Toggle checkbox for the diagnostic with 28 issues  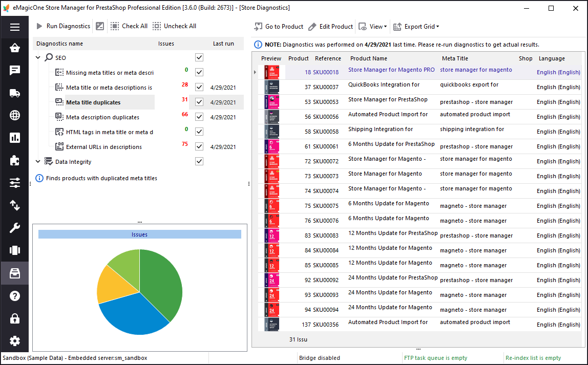click(199, 88)
